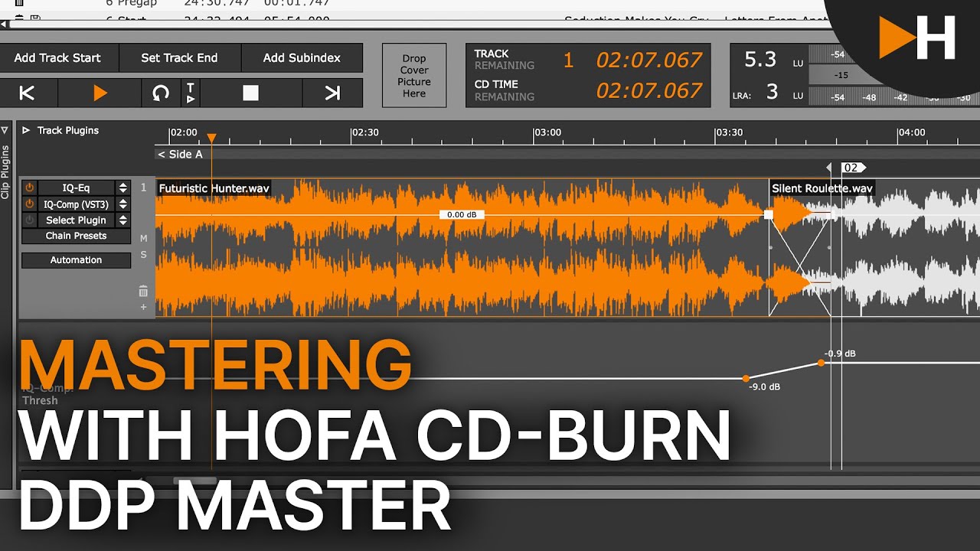980x551 pixels.
Task: Open the Chain Presets menu
Action: coord(76,236)
